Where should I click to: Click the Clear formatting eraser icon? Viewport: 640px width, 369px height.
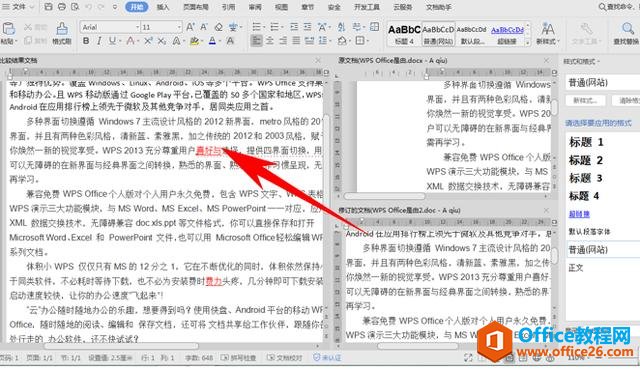click(x=218, y=27)
